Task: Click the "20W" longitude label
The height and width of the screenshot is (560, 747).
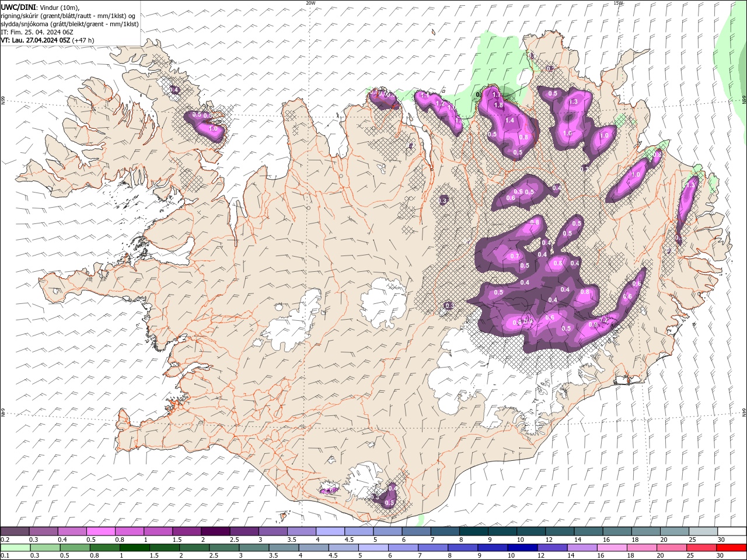Action: 310,3
